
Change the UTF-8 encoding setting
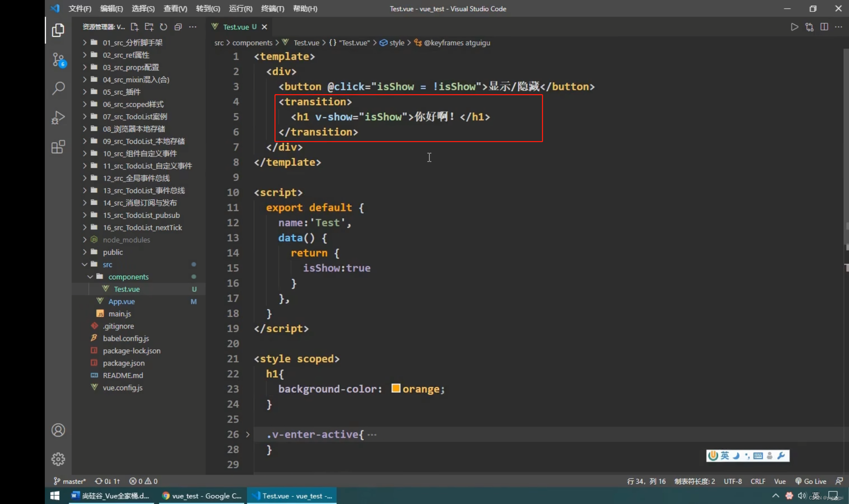click(733, 481)
